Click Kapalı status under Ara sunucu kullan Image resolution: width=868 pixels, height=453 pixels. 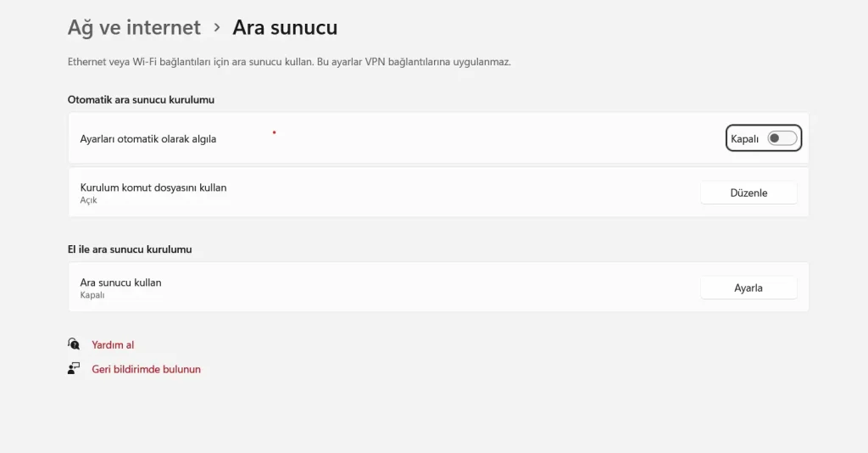pyautogui.click(x=92, y=295)
